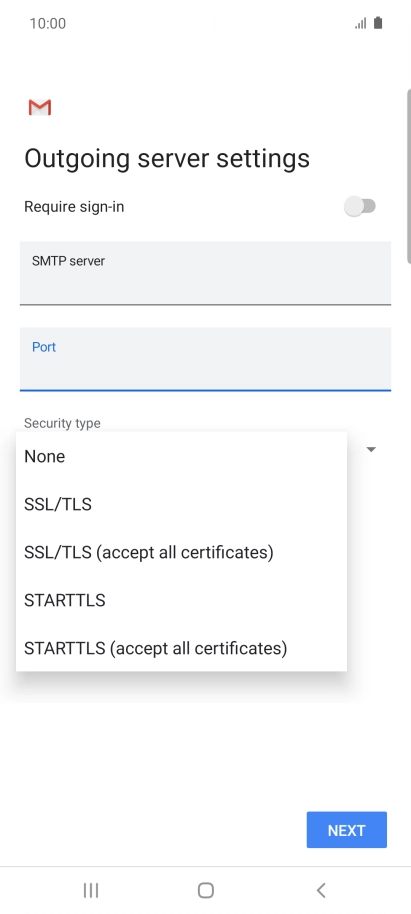411x914 pixels.
Task: Focus the Port input field
Action: tap(205, 359)
